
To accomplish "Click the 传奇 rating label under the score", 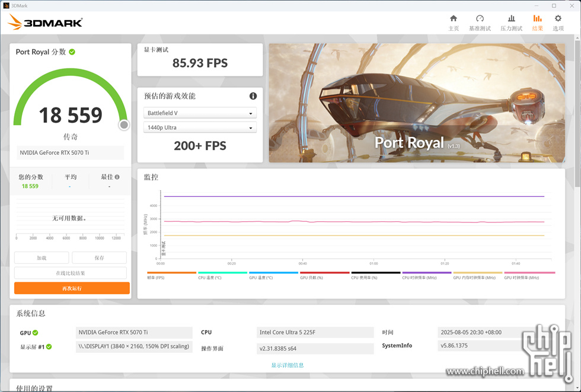I will 71,137.
